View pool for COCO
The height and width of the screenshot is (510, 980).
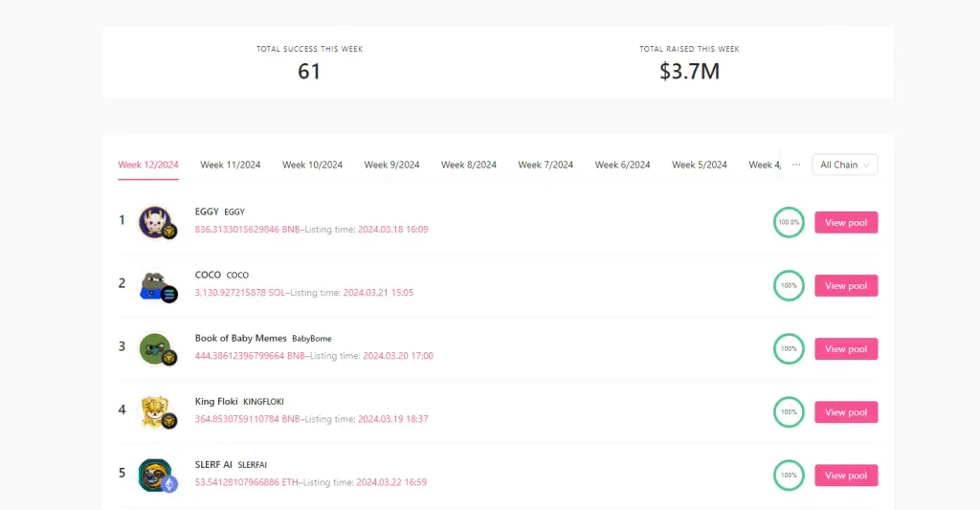tap(846, 286)
